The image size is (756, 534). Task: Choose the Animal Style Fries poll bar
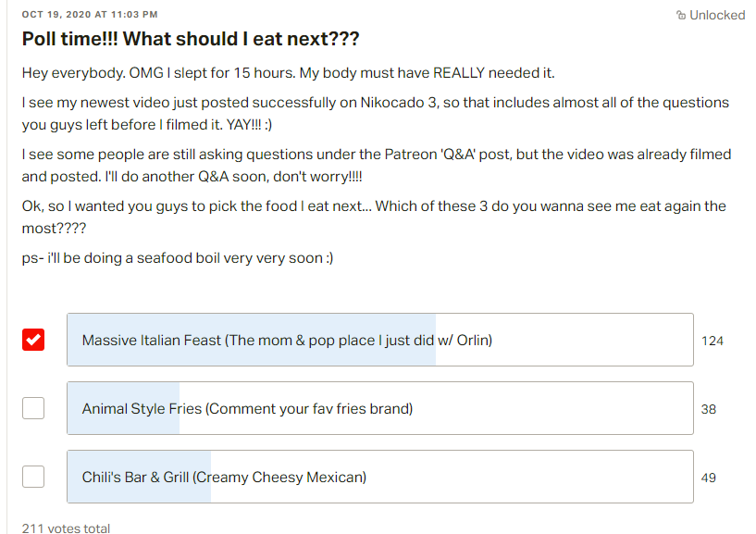coord(380,408)
